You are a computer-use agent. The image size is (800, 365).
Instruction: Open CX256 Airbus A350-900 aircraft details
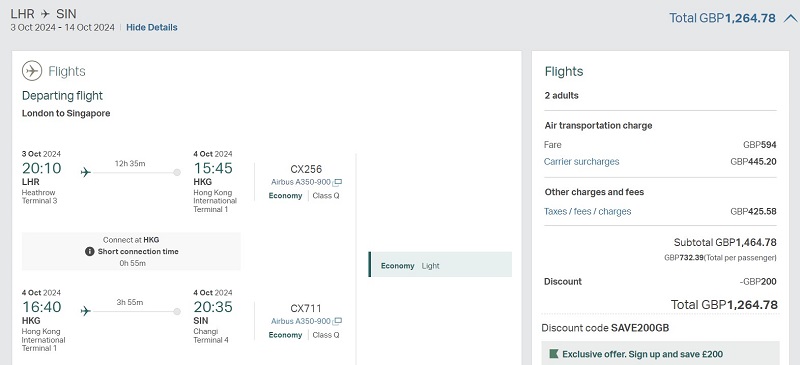301,182
